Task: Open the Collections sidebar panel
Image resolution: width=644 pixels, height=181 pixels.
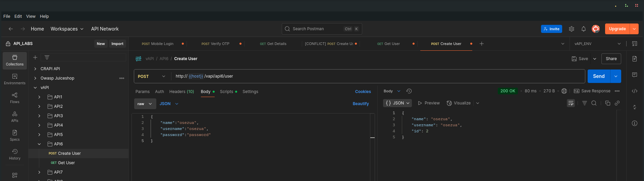Action: tap(15, 60)
